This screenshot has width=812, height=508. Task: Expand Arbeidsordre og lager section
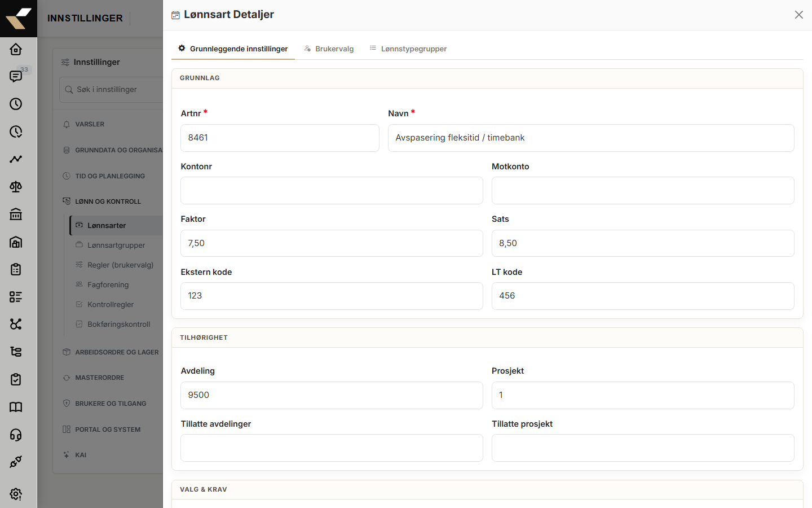[x=111, y=352]
